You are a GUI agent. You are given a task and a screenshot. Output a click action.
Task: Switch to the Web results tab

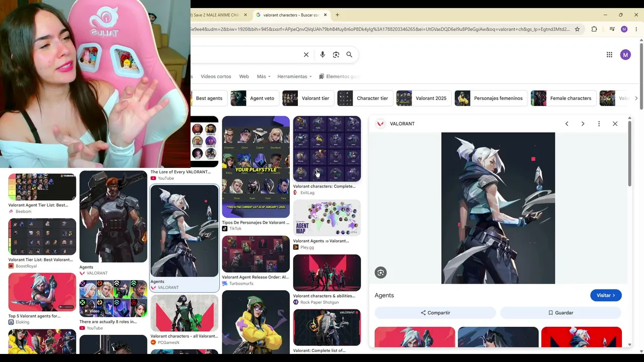pos(244,76)
